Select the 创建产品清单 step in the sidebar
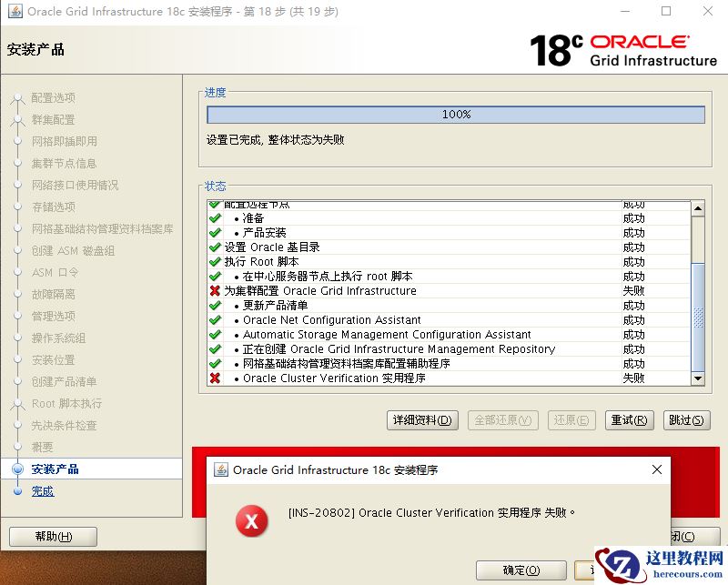The image size is (728, 585). pos(64,381)
